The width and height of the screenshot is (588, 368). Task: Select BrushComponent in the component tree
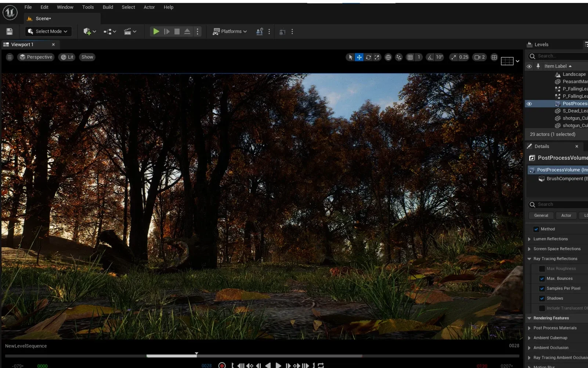[x=567, y=179]
